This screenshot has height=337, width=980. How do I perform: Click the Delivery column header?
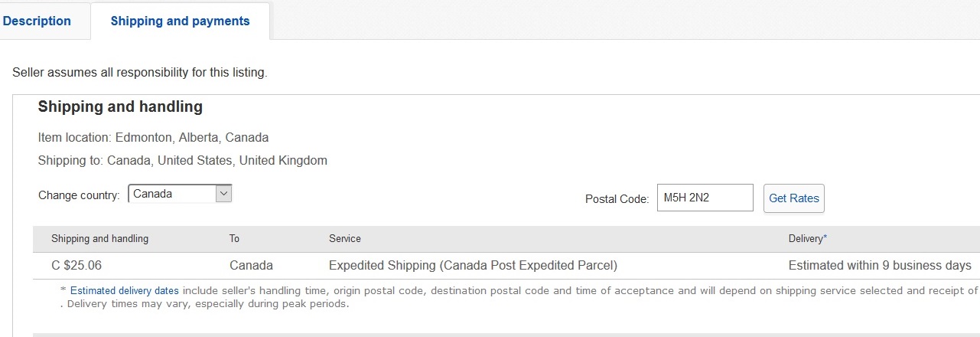pyautogui.click(x=805, y=239)
